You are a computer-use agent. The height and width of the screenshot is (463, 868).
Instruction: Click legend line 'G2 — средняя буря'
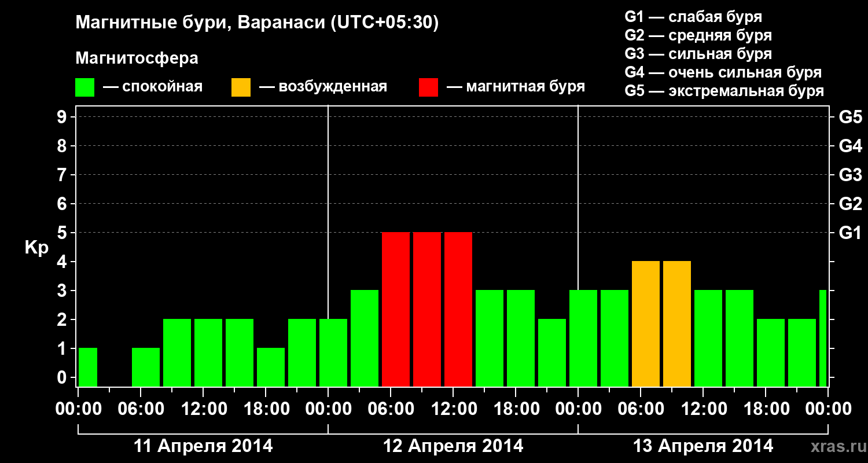pos(698,35)
